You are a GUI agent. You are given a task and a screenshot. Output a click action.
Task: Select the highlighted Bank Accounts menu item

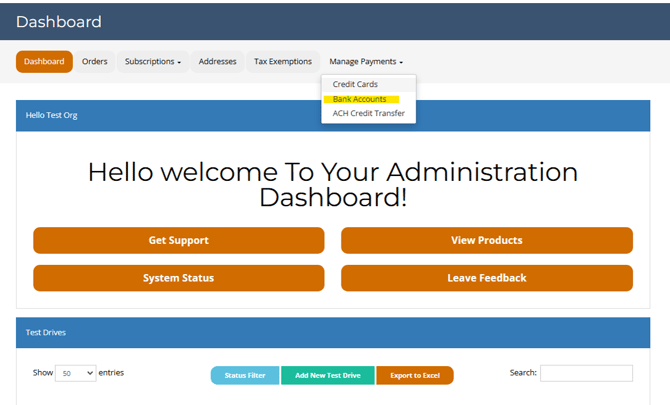click(x=360, y=99)
